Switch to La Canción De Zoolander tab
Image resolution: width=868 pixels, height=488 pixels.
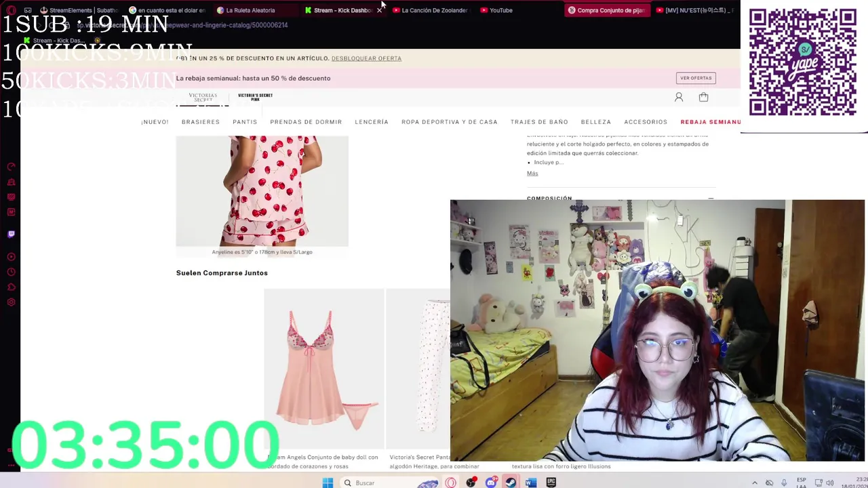430,10
